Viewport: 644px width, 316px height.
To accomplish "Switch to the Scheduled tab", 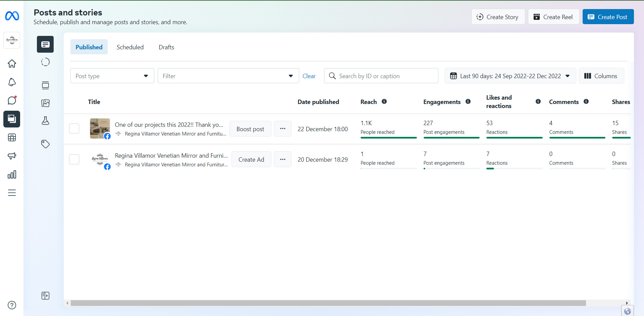I will (x=130, y=47).
